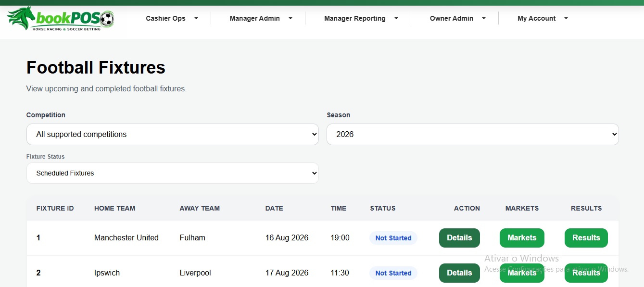Screen dimensions: 644x287
Task: Click the TIME column header
Action: tap(339, 208)
